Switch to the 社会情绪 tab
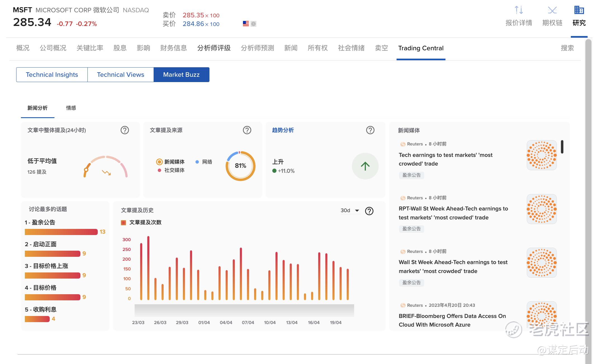This screenshot has height=364, width=601. (x=351, y=48)
